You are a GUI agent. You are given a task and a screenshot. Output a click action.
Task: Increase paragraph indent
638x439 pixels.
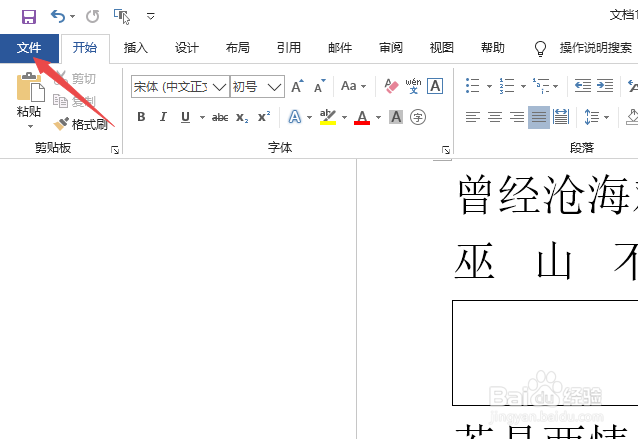pyautogui.click(x=605, y=86)
